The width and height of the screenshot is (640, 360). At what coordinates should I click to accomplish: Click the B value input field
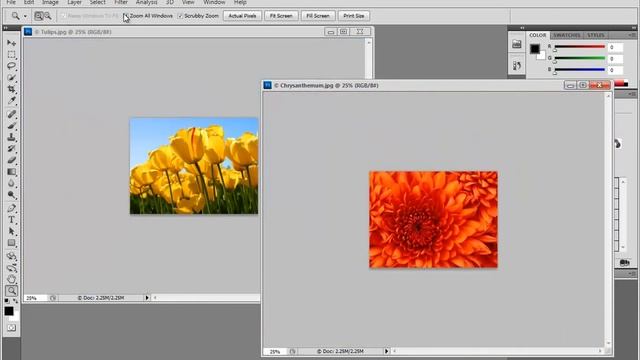tap(616, 70)
